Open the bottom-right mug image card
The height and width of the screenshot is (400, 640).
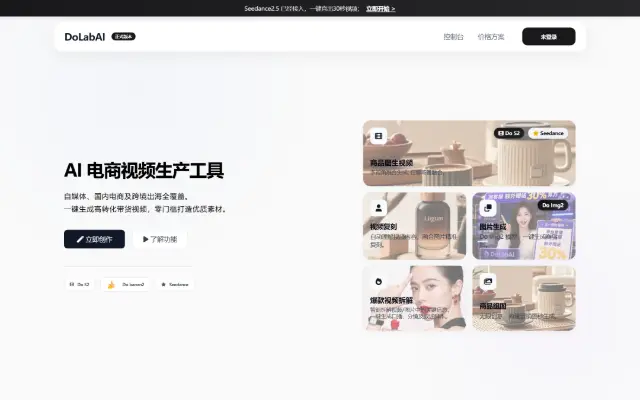524,298
